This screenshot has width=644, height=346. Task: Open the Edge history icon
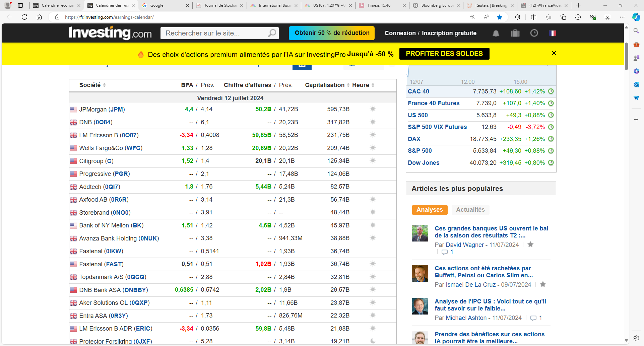[x=578, y=17]
